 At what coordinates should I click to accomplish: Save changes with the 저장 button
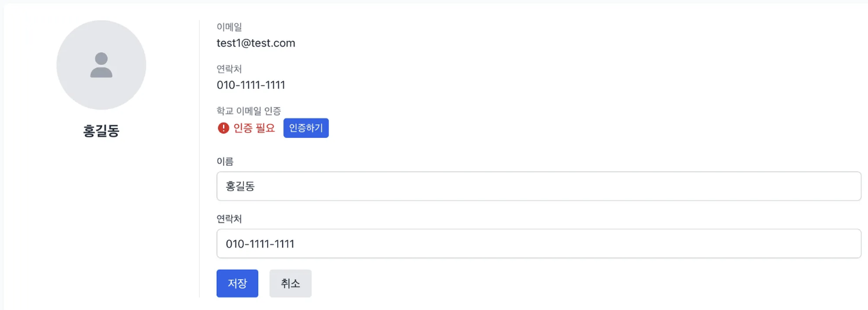click(237, 284)
